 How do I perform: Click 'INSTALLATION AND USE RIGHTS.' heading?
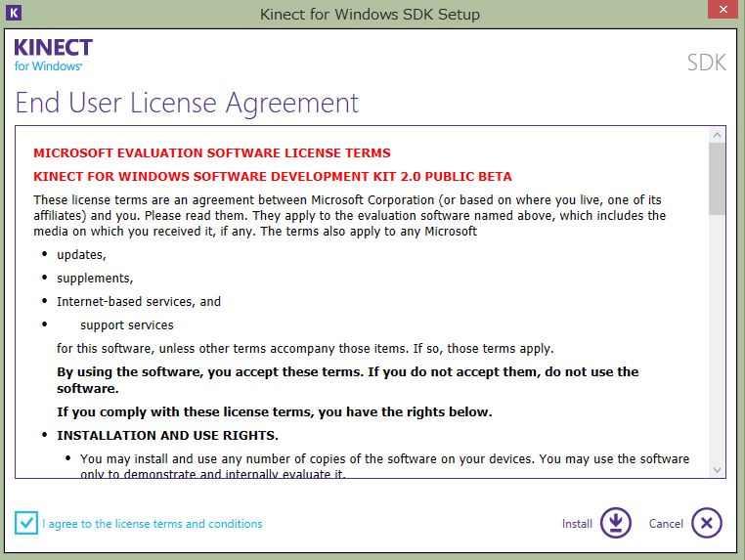[x=167, y=435]
